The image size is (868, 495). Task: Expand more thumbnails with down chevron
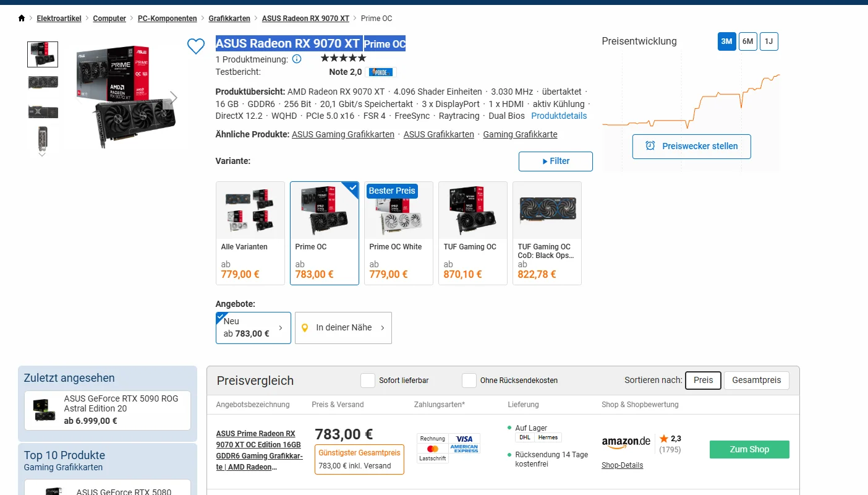click(42, 154)
